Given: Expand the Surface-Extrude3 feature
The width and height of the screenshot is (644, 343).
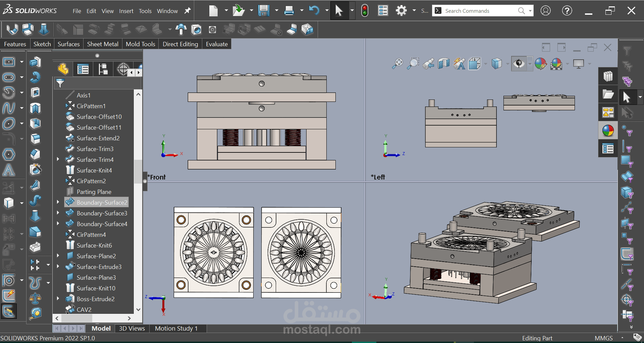Looking at the screenshot, I should coord(58,267).
